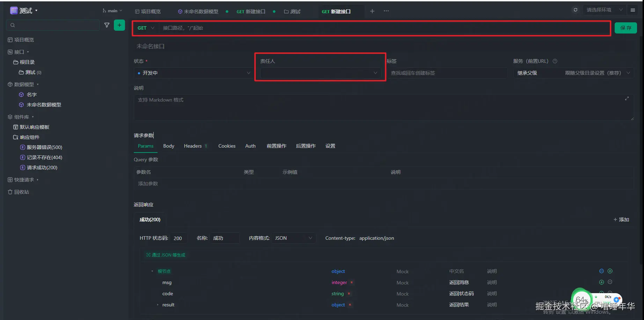This screenshot has width=644, height=320.
Task: Open the 前置操作 tab
Action: (277, 146)
